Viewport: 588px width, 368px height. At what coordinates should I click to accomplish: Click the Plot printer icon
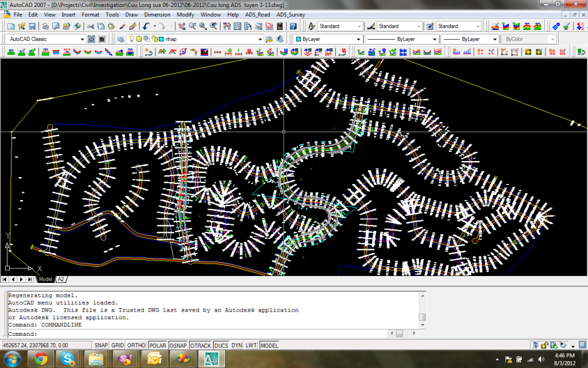point(45,26)
